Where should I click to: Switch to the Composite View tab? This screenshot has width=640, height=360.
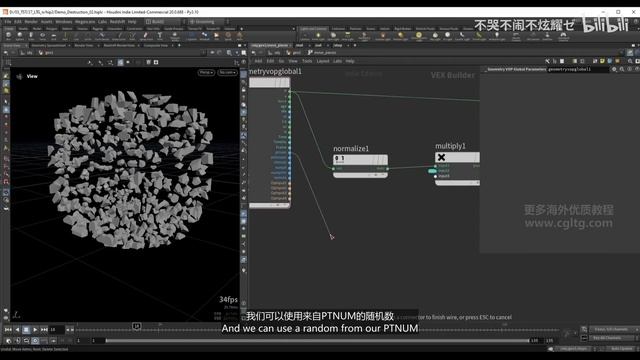point(156,45)
